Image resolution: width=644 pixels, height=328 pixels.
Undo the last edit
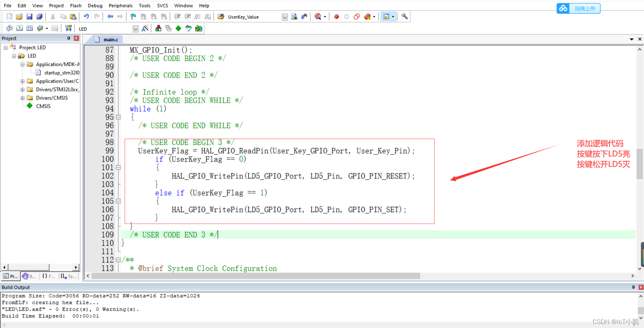86,16
